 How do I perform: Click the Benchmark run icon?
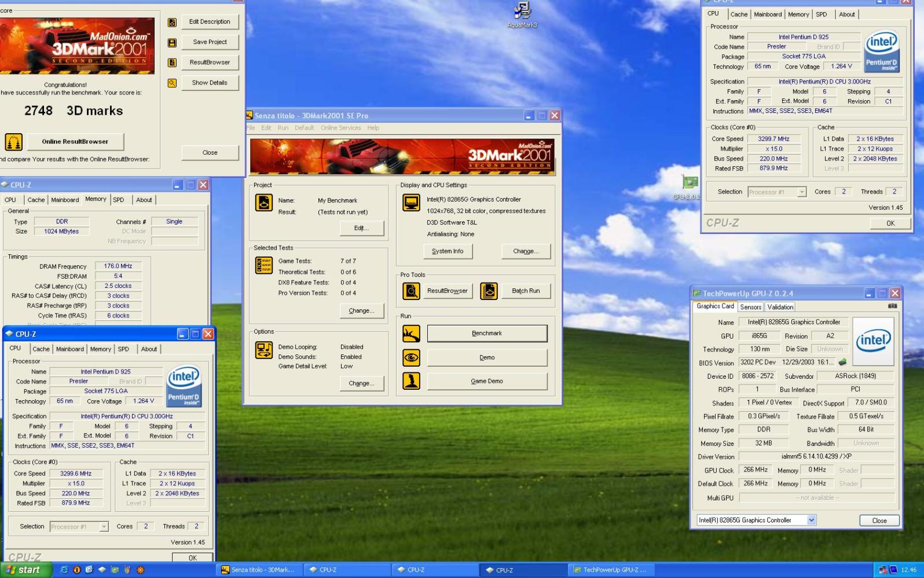(x=411, y=334)
